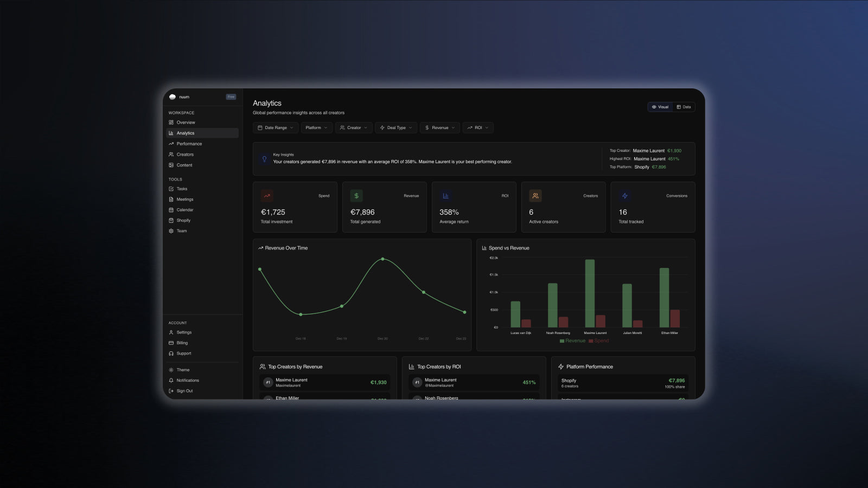
Task: Open the Shopify tool in sidebar
Action: [x=183, y=221]
